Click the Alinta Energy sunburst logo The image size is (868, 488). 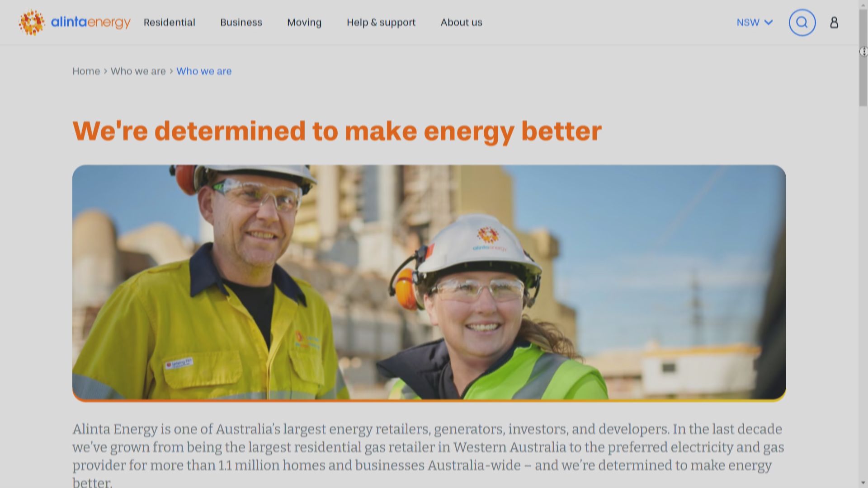coord(32,22)
